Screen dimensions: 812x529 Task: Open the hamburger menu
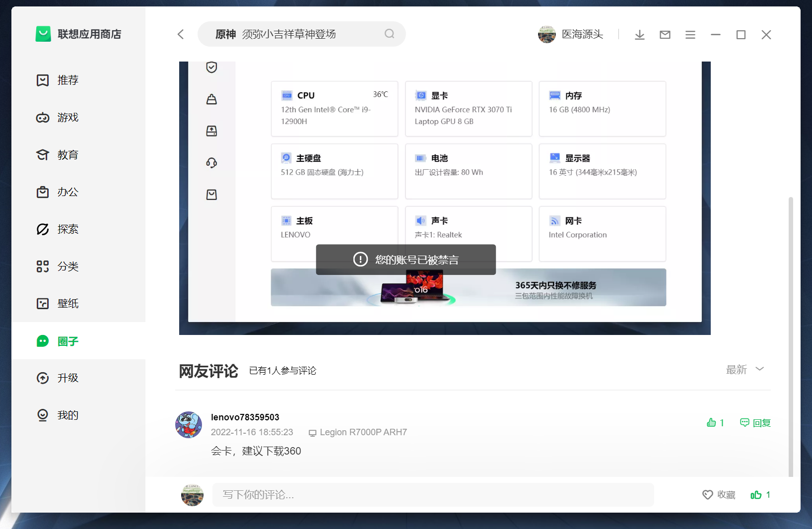click(x=690, y=35)
